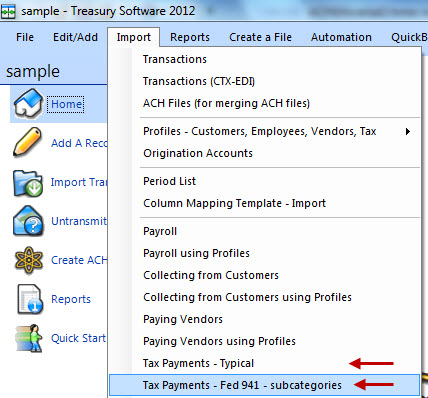The width and height of the screenshot is (428, 398).
Task: Click the Quick Start person icon
Action: pyautogui.click(x=29, y=338)
